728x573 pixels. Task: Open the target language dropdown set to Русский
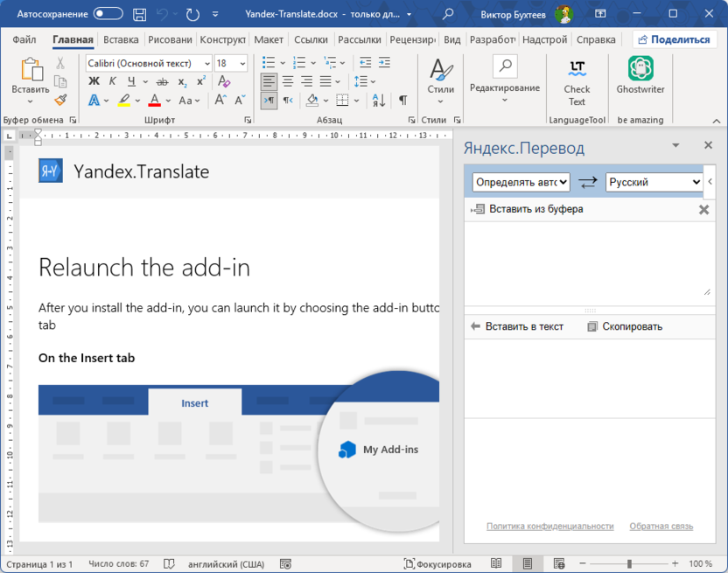[654, 182]
